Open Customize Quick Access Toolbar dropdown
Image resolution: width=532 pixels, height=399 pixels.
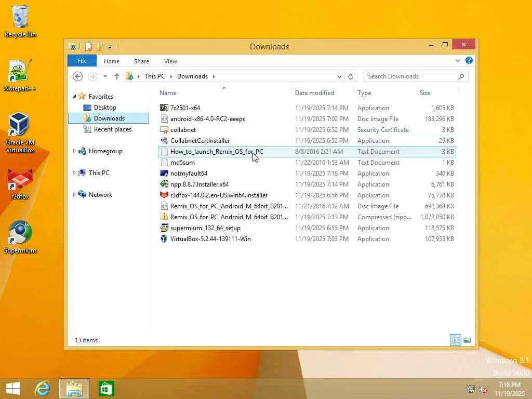click(x=110, y=47)
